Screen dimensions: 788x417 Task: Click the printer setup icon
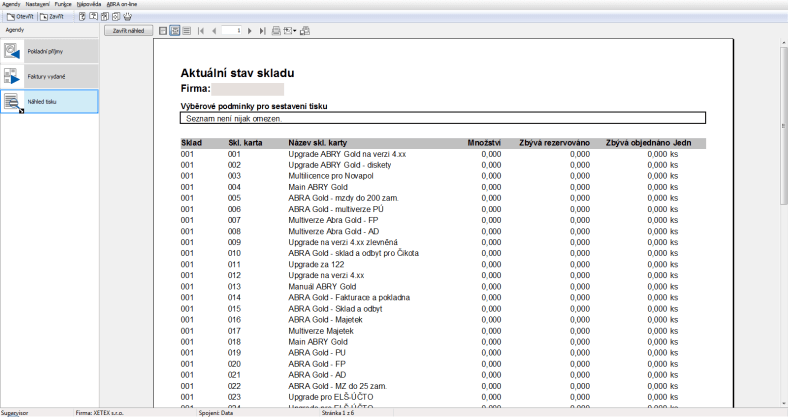pos(305,31)
